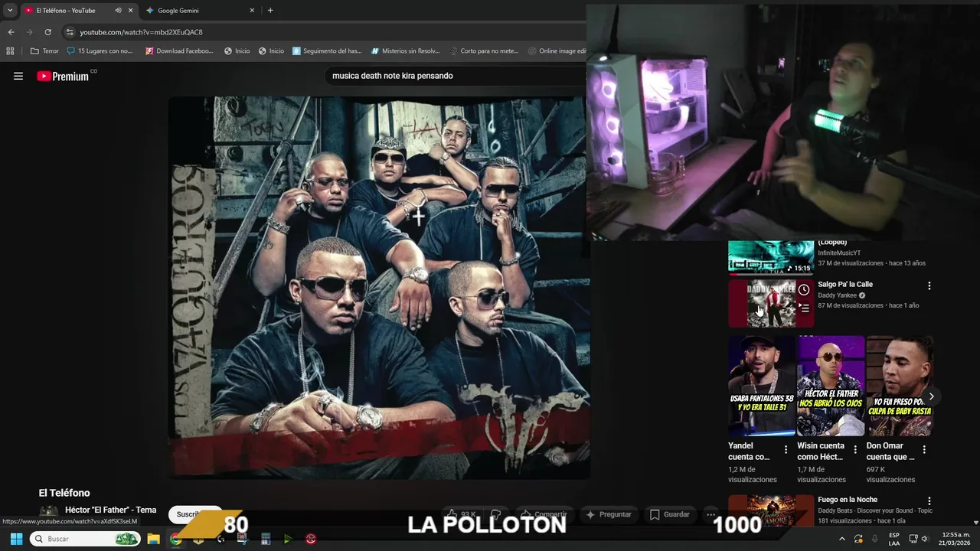Open the Corto para no mete... bookmark
The height and width of the screenshot is (551, 980).
coord(484,51)
